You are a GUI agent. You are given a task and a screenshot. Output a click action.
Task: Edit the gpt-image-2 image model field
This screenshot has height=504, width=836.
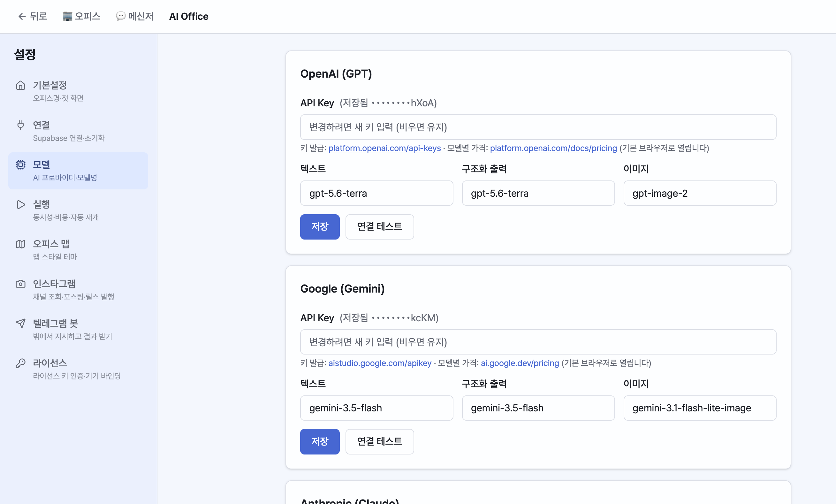pos(700,193)
